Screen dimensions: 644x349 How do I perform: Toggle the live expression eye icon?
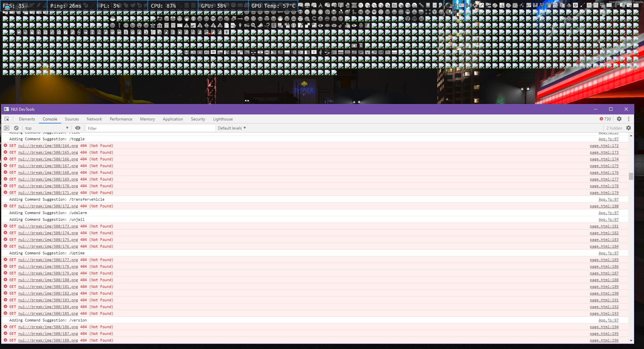(78, 128)
